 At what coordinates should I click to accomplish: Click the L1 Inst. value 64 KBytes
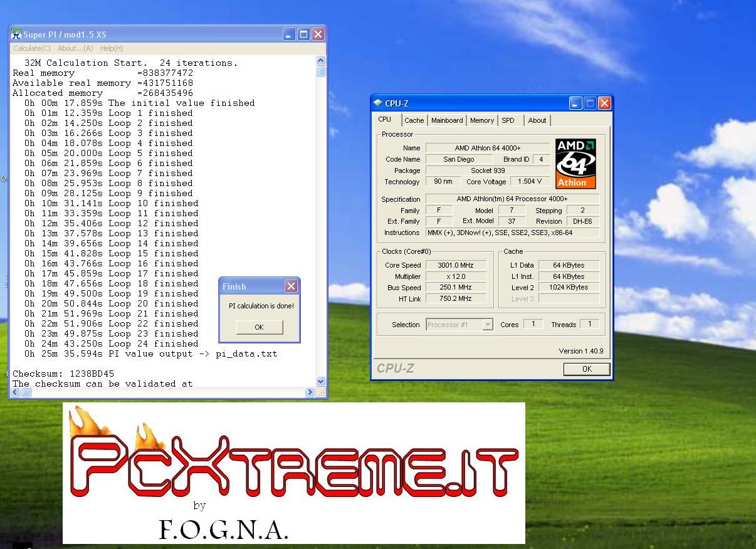(x=569, y=276)
